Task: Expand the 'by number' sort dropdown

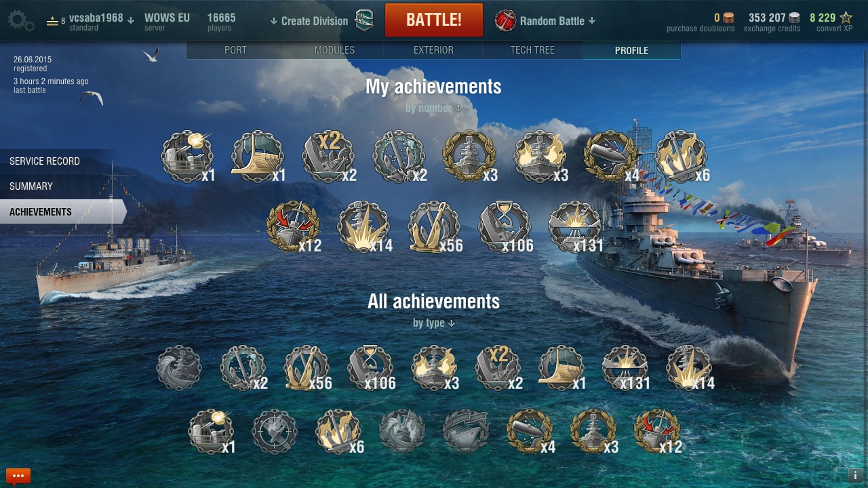Action: click(433, 108)
